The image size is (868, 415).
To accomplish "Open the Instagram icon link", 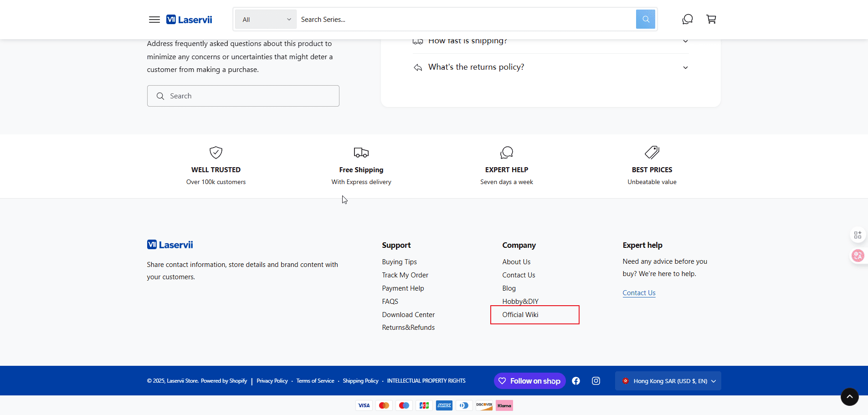I will coord(596,381).
